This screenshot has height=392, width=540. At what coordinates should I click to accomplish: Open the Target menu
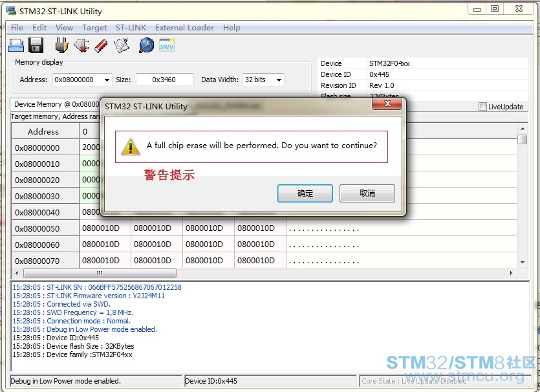94,28
